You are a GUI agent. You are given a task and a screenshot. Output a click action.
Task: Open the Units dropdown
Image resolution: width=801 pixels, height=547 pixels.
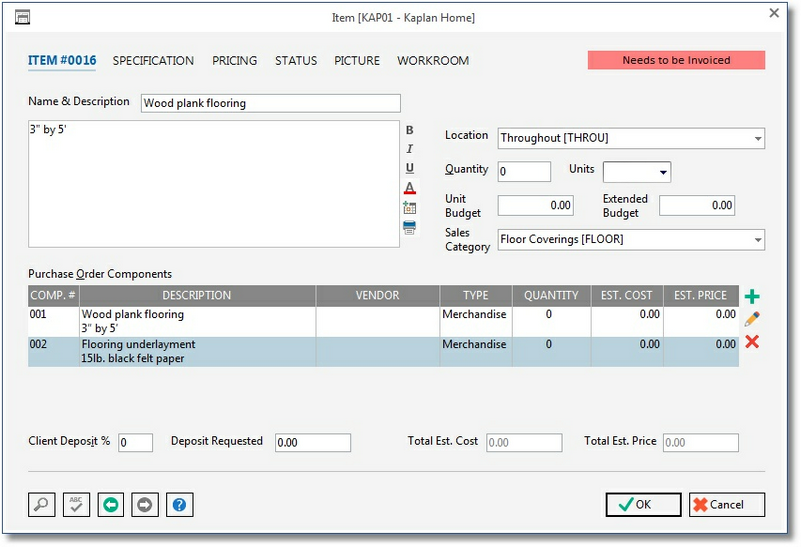coord(663,172)
